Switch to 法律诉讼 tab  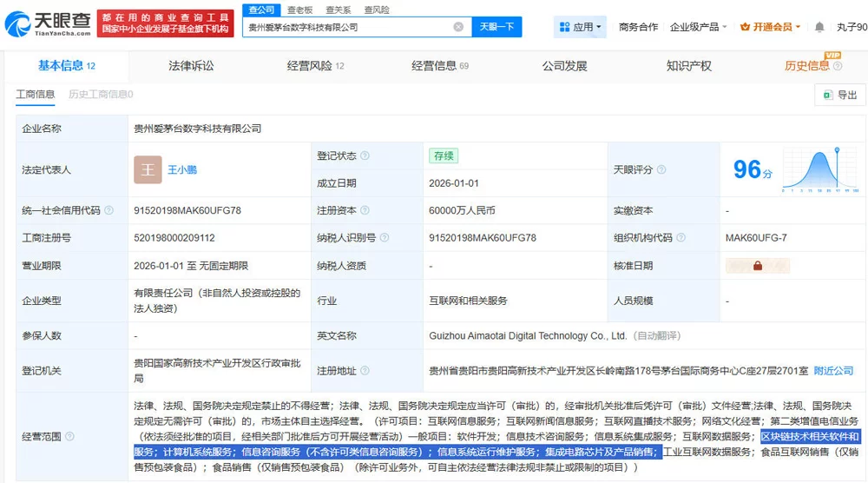point(191,66)
